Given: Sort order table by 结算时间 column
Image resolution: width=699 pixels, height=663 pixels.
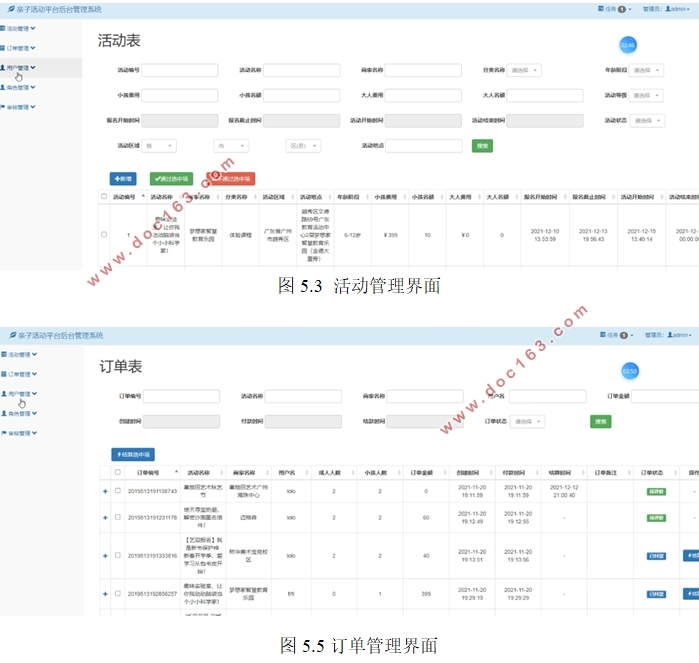Looking at the screenshot, I should (564, 473).
